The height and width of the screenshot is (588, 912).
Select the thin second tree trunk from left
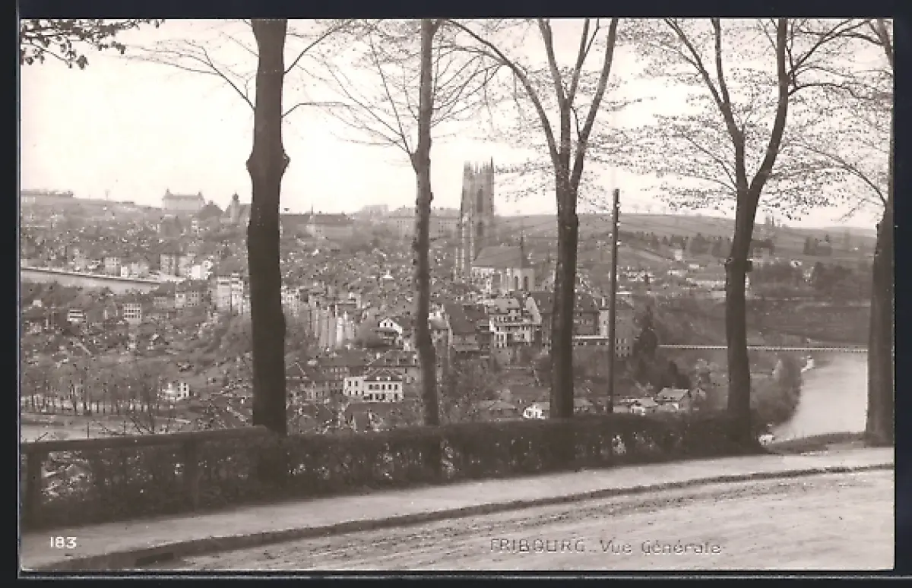click(425, 228)
